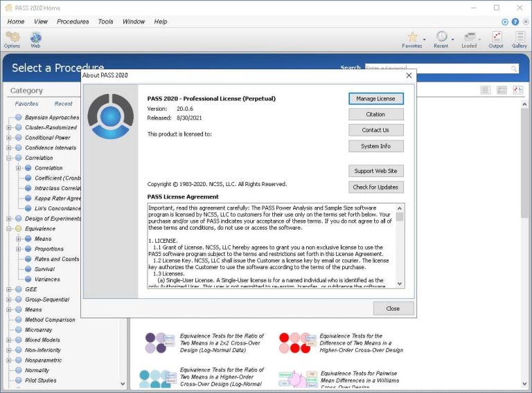Open the Recent clock icon
This screenshot has height=393, width=532.
coord(441,39)
